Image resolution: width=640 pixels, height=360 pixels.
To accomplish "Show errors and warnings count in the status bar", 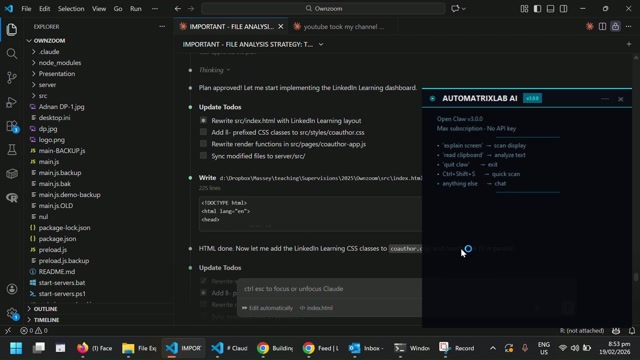I will 34,331.
